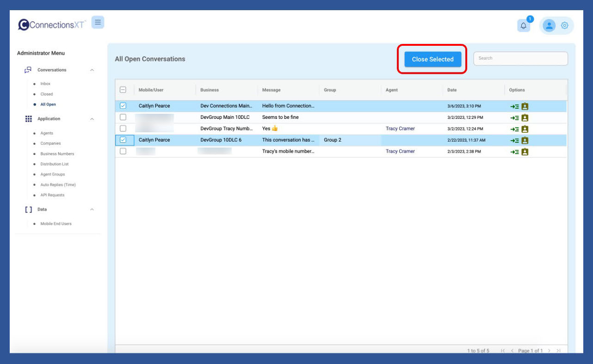Check the checkbox for the 'Seems to be fine' row
593x364 pixels.
tap(123, 117)
